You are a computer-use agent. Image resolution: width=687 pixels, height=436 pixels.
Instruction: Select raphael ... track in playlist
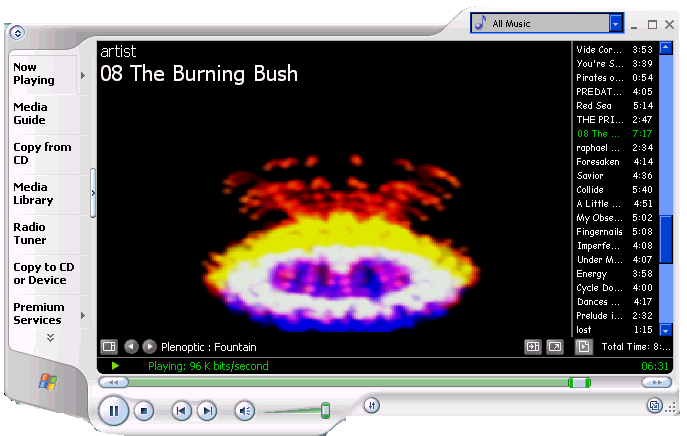(615, 148)
